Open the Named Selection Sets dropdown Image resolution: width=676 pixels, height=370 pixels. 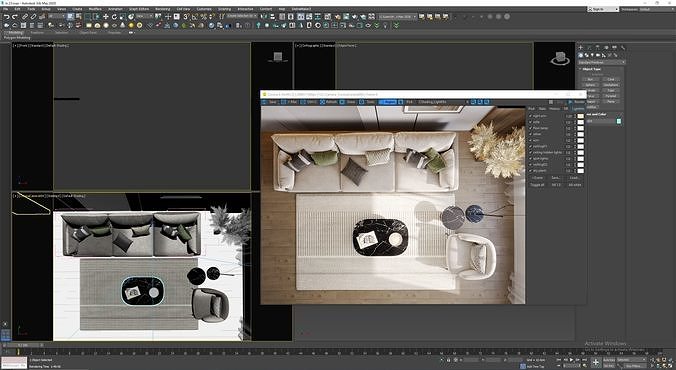tap(242, 16)
